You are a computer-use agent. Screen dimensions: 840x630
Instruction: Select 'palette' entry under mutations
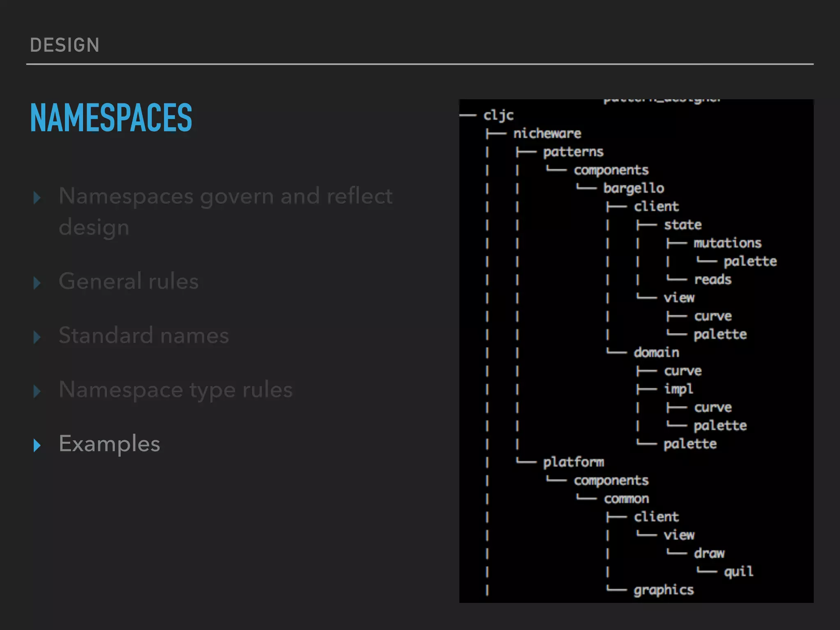pos(750,262)
